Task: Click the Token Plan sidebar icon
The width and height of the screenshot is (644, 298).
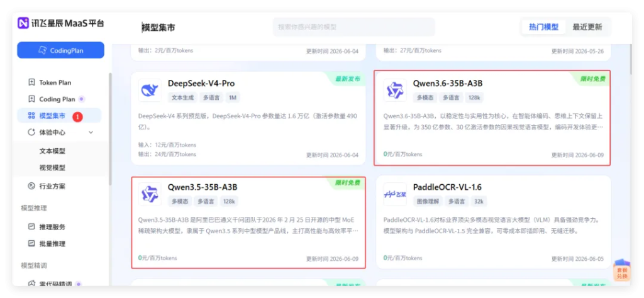Action: click(x=31, y=82)
